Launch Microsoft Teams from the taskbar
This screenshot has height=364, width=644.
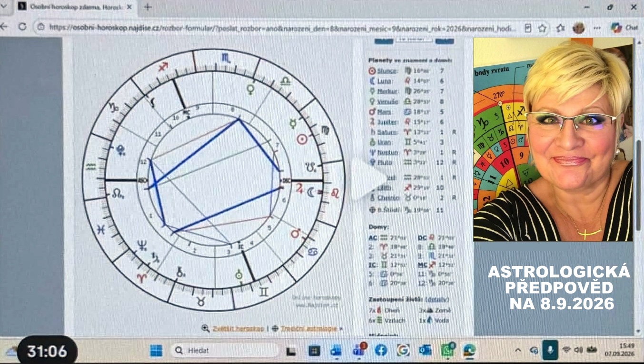359,350
